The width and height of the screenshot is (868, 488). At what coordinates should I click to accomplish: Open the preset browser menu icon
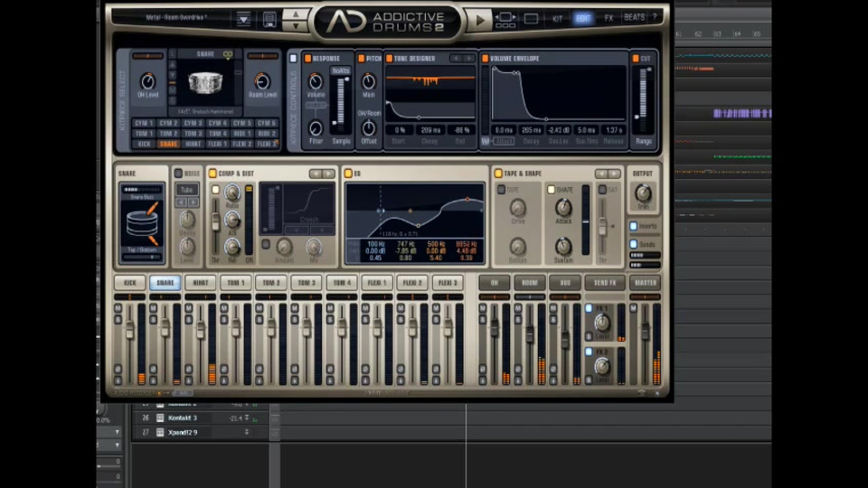click(x=243, y=19)
